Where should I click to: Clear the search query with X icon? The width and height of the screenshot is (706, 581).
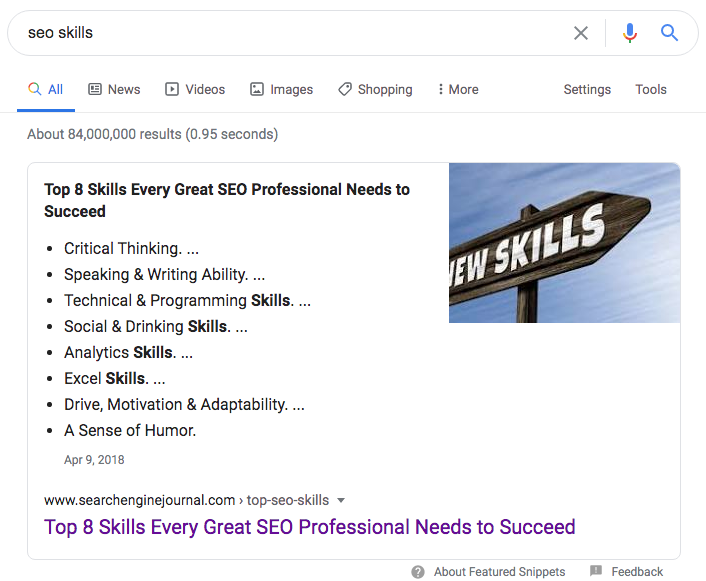581,33
